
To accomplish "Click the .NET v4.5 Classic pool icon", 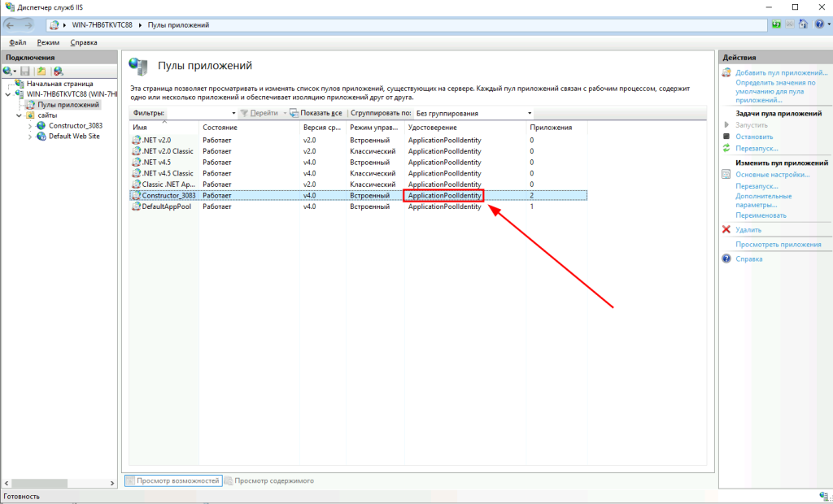I will (x=136, y=173).
